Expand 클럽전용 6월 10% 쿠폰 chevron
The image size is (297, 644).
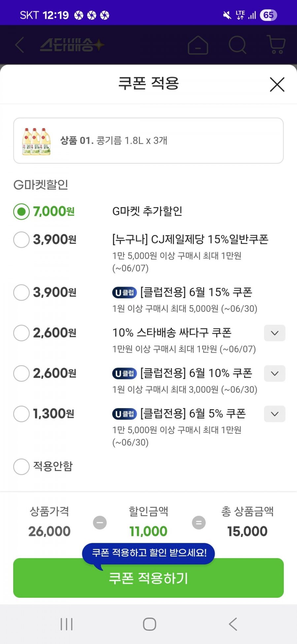click(275, 374)
